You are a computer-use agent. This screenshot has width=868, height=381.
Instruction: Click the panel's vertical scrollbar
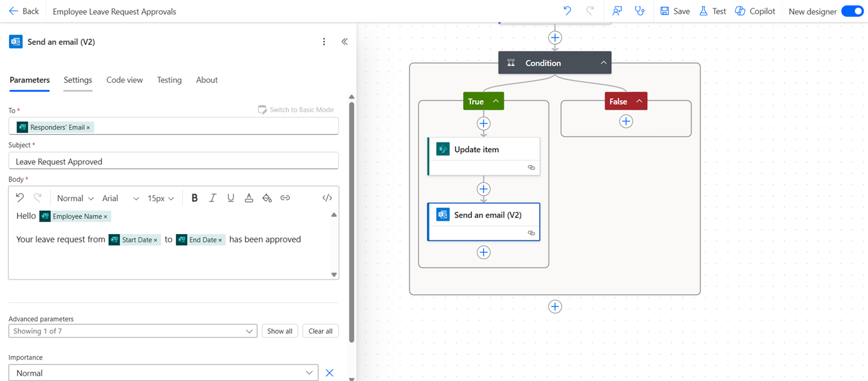tap(351, 221)
